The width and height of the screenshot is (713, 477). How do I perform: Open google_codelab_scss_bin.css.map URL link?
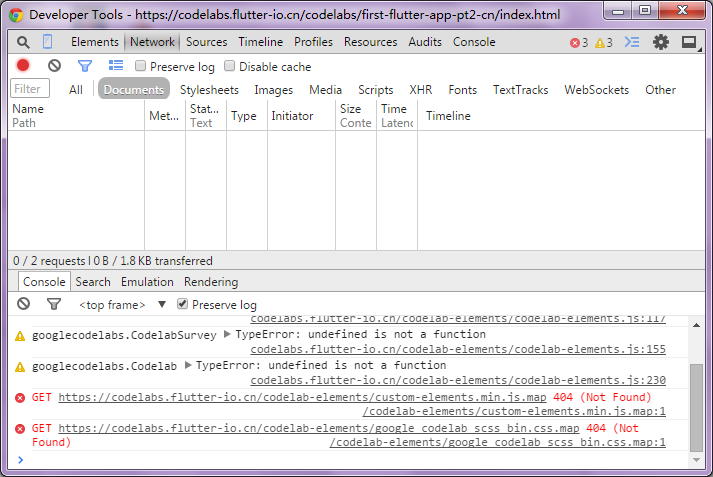point(319,428)
